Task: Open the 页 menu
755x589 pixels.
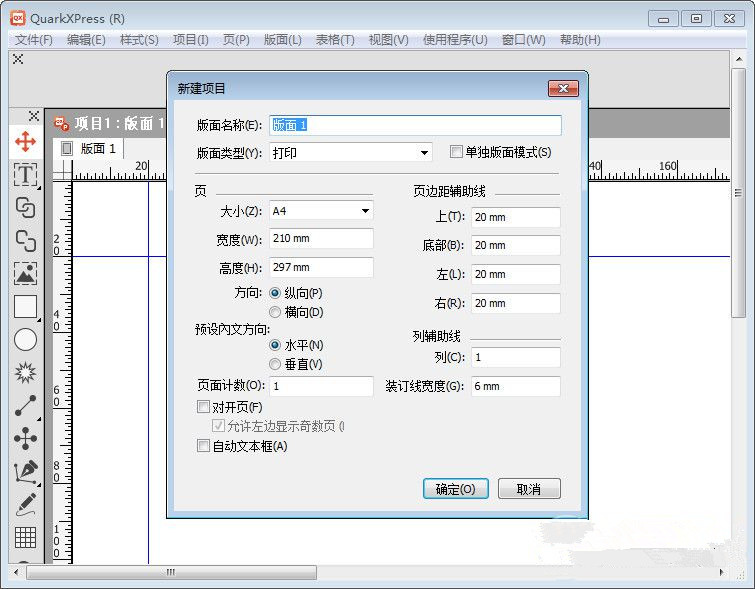Action: pos(236,39)
